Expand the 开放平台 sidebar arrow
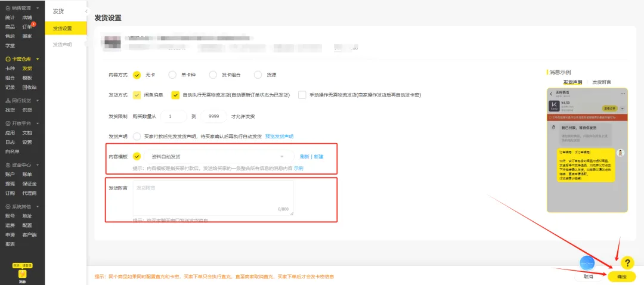This screenshot has width=644, height=285. coord(38,123)
